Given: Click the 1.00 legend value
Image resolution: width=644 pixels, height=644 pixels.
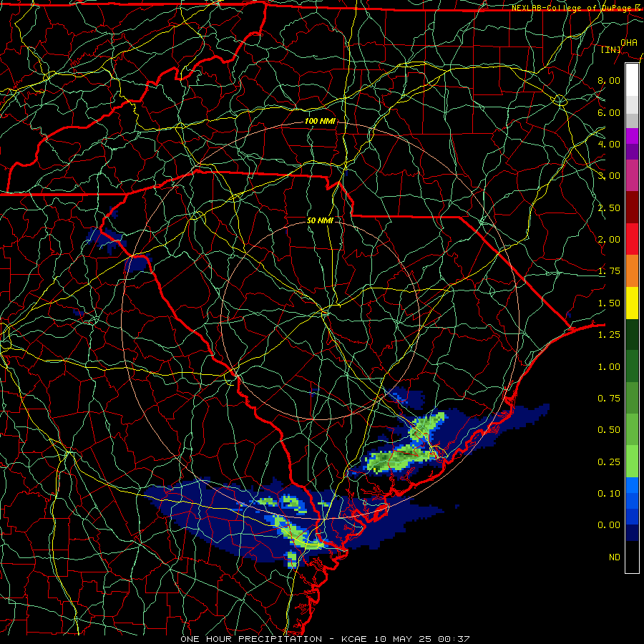Looking at the screenshot, I should [x=609, y=367].
